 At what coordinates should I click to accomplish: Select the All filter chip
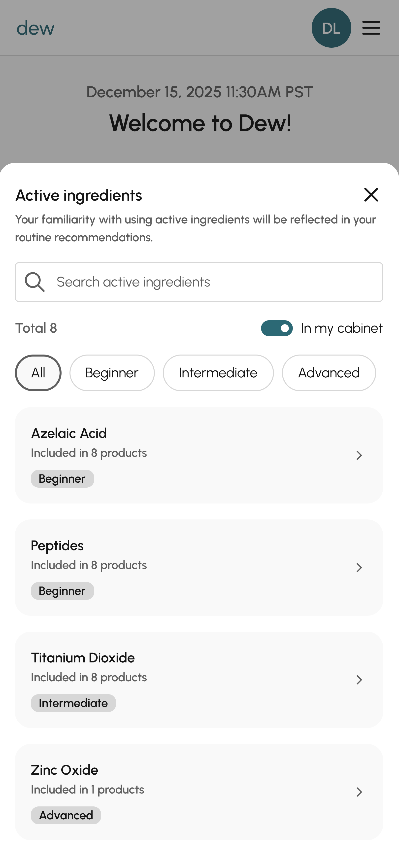[x=38, y=373]
